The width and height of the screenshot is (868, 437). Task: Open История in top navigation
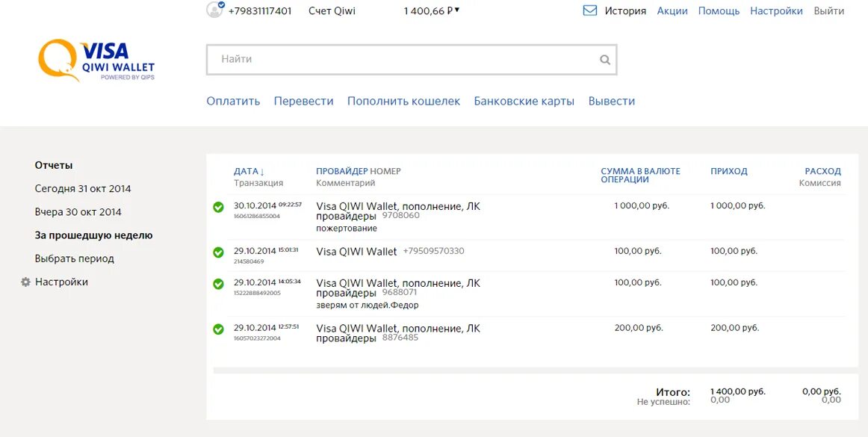(x=625, y=11)
